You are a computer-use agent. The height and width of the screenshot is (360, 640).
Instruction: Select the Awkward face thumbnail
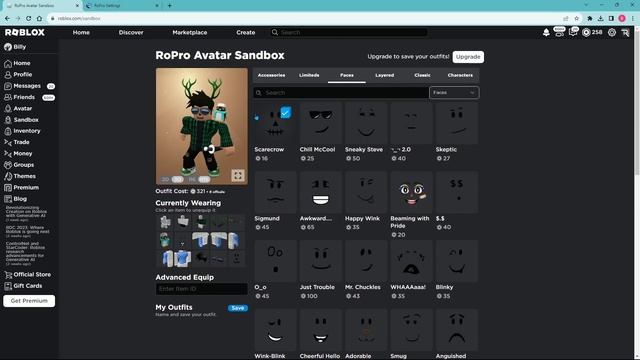click(320, 192)
